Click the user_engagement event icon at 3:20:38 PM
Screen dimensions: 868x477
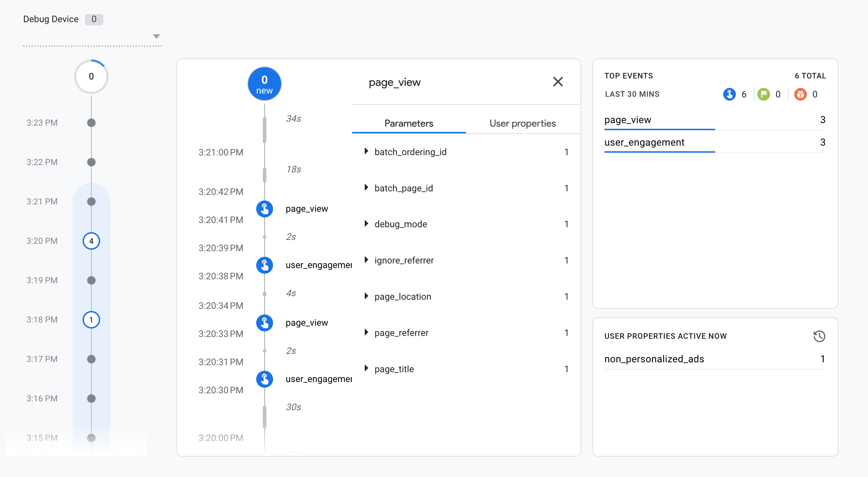[265, 265]
